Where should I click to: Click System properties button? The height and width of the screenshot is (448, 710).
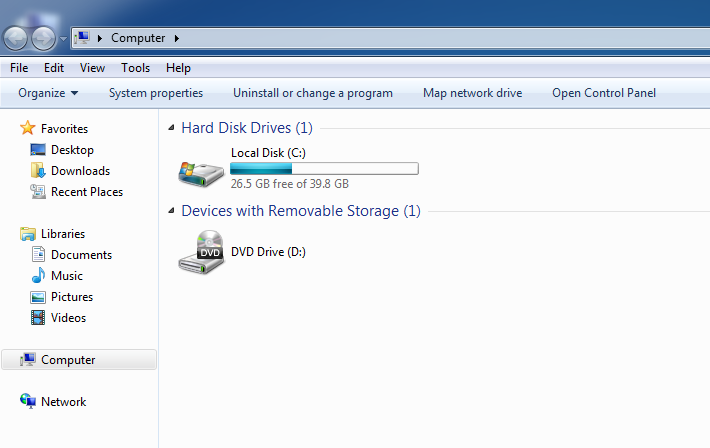click(156, 93)
